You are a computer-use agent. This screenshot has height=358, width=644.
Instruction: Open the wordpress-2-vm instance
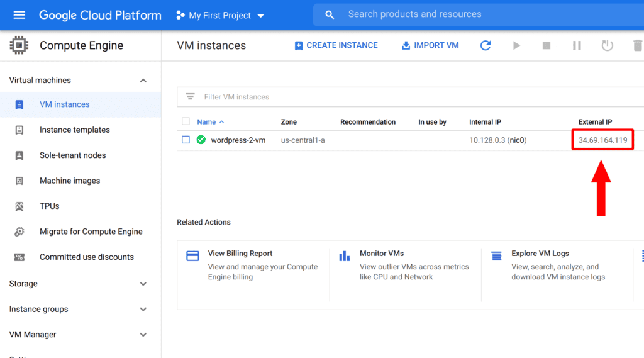click(x=238, y=140)
